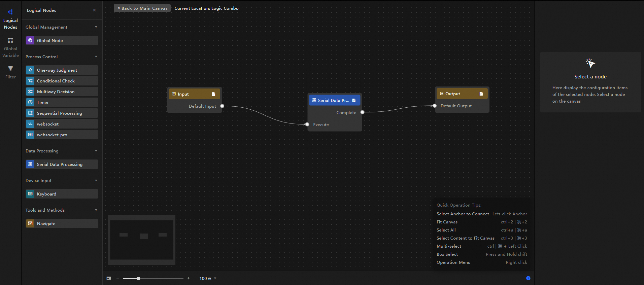Select the Navigate label

pyautogui.click(x=46, y=223)
